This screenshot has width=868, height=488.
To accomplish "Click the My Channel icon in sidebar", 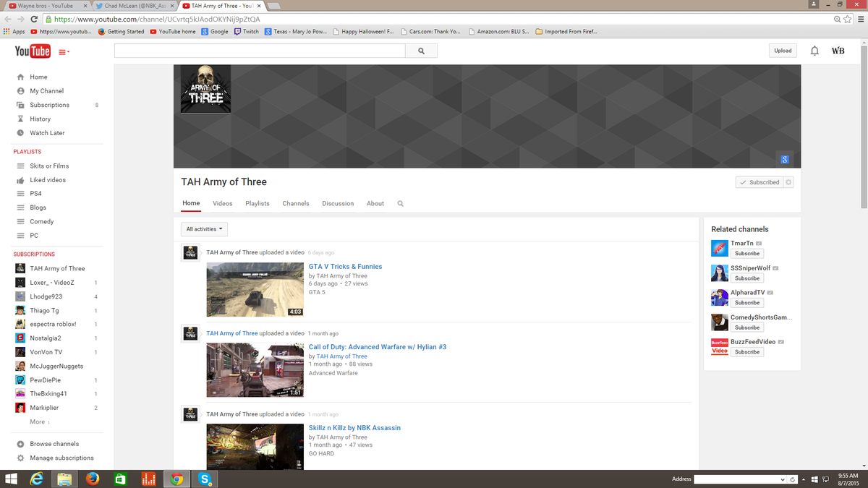I will pyautogui.click(x=20, y=91).
